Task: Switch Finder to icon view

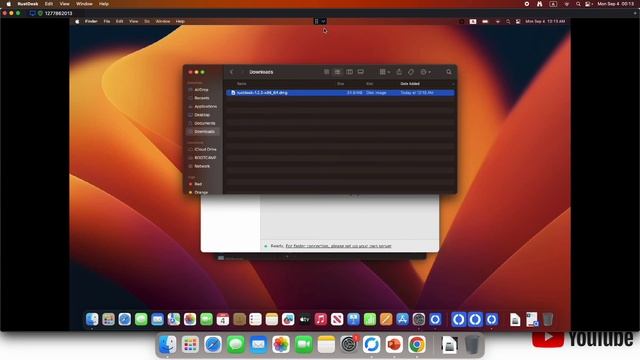Action: click(327, 72)
